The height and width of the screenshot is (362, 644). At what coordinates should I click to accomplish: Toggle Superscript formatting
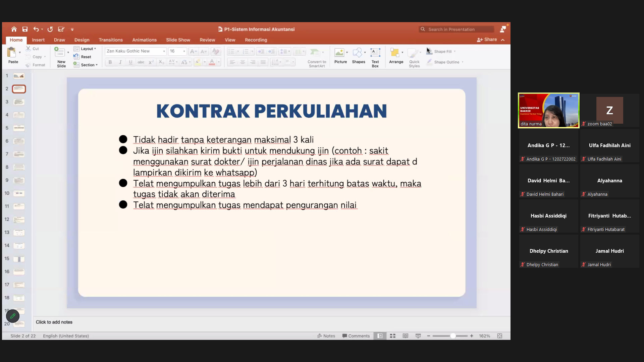[151, 62]
